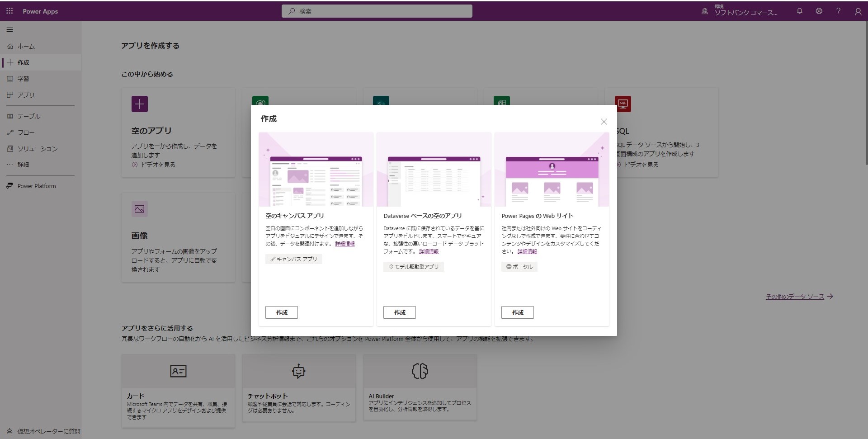Click the Power Apps title
Image resolution: width=868 pixels, height=439 pixels.
40,11
